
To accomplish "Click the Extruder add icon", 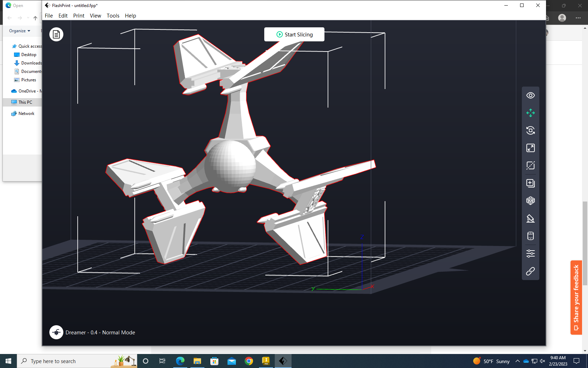I will 531,183.
